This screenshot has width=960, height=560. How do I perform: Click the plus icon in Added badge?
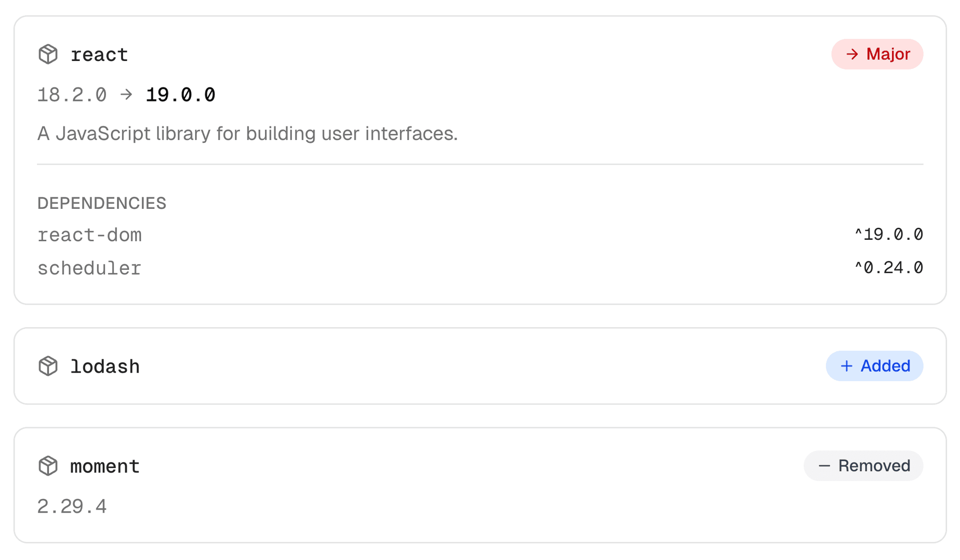click(846, 366)
